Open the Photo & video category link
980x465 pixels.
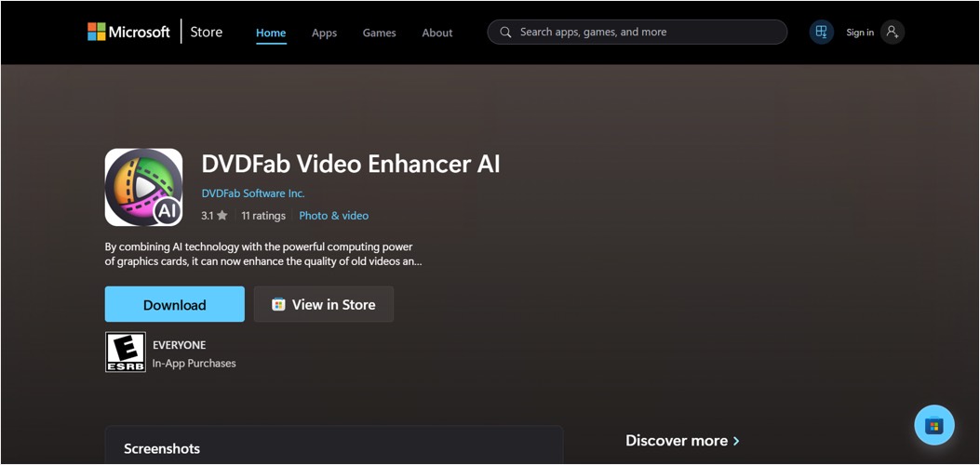[x=334, y=216]
